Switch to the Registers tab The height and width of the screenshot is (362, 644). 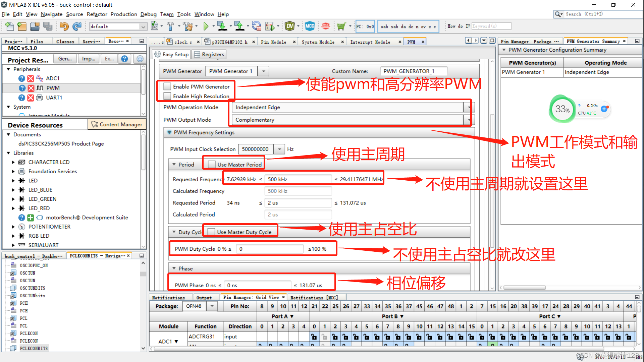coord(209,54)
